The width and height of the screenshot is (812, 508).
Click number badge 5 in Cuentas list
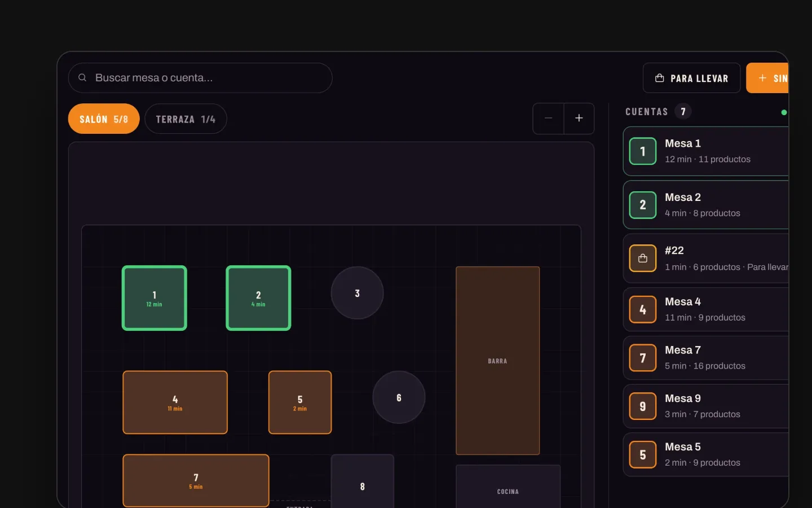(x=643, y=455)
